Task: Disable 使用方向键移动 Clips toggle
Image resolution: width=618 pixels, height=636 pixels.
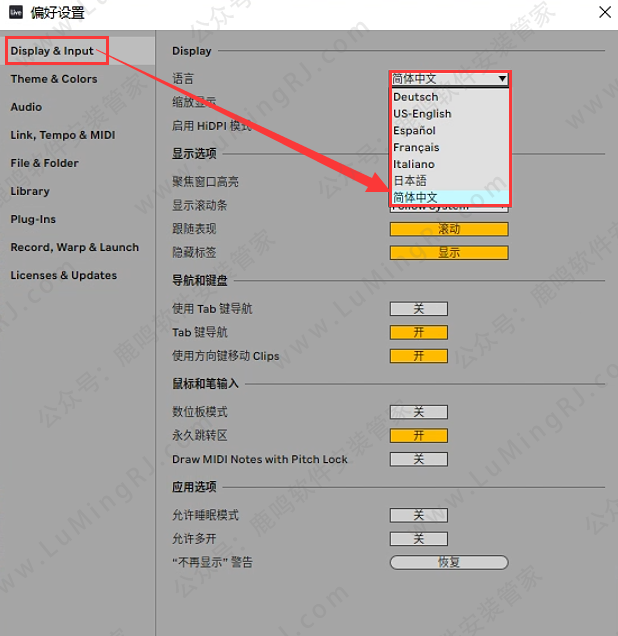Action: [419, 356]
